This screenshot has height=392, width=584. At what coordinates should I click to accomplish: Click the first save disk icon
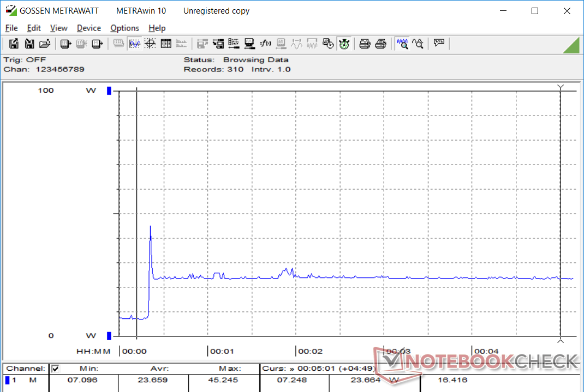pos(14,44)
